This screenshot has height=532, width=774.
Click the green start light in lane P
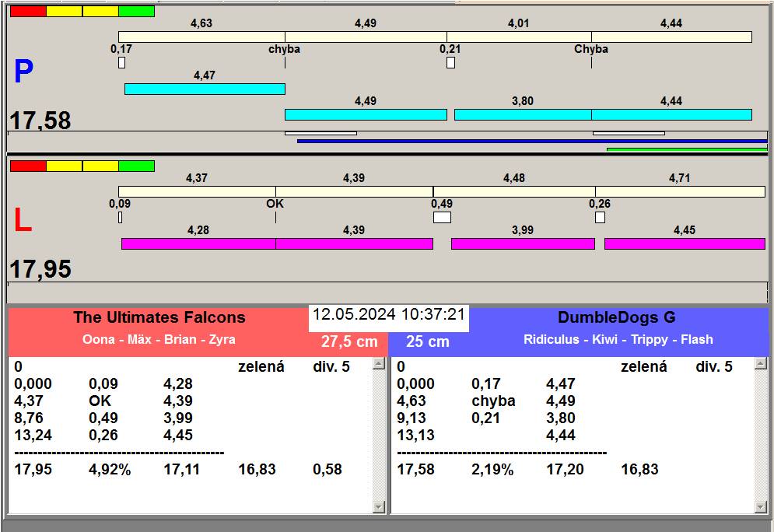[137, 12]
